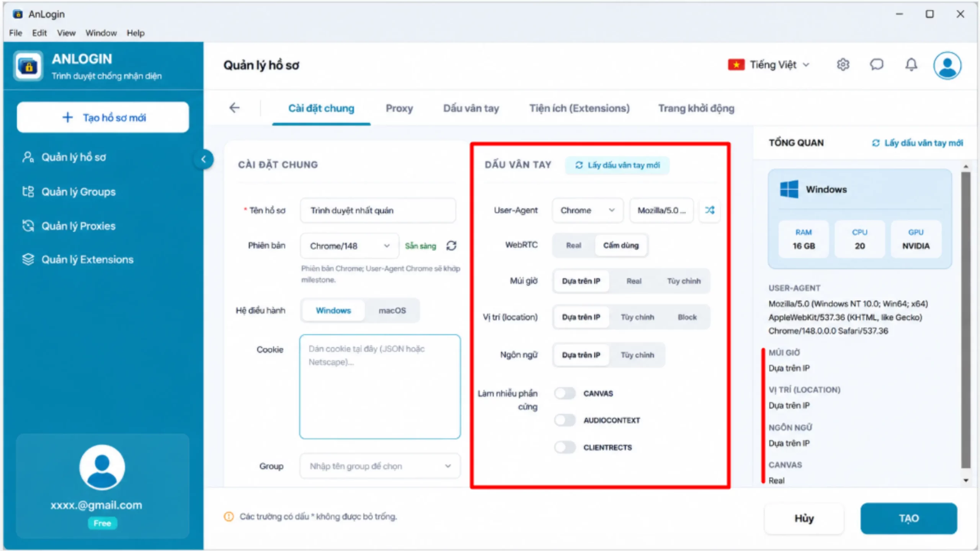This screenshot has width=980, height=551.
Task: Open the Edit menu
Action: (x=39, y=33)
